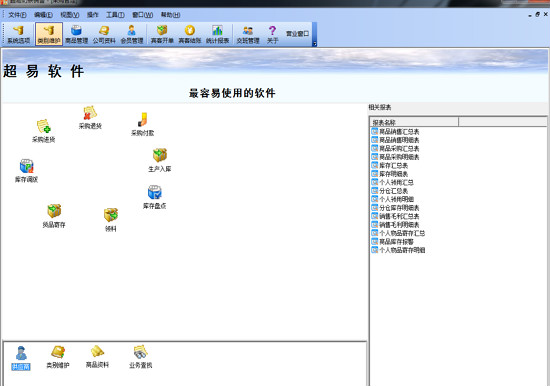
Task: Open 商品管理 from the toolbar
Action: [76, 34]
